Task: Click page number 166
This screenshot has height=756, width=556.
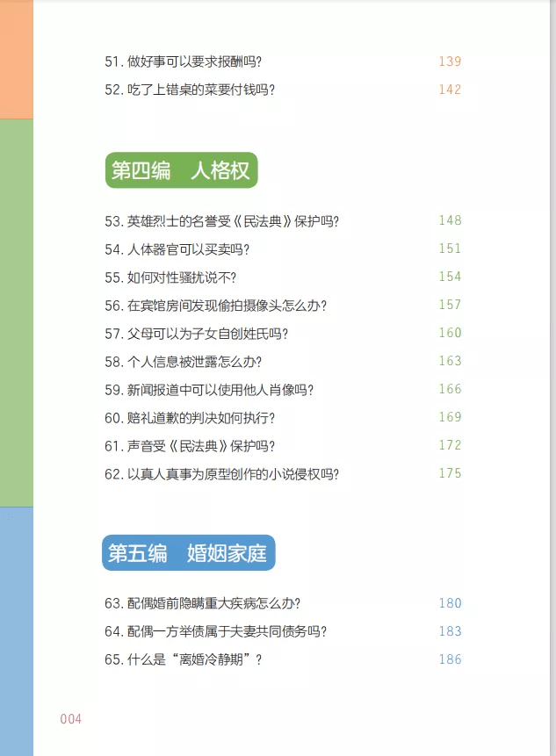Action: [x=450, y=389]
